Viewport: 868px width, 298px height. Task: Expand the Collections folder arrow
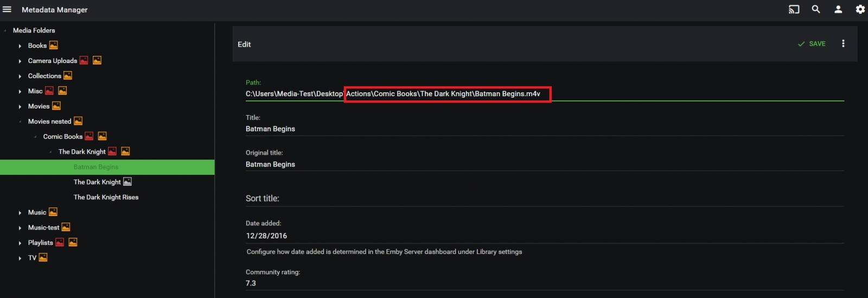20,76
